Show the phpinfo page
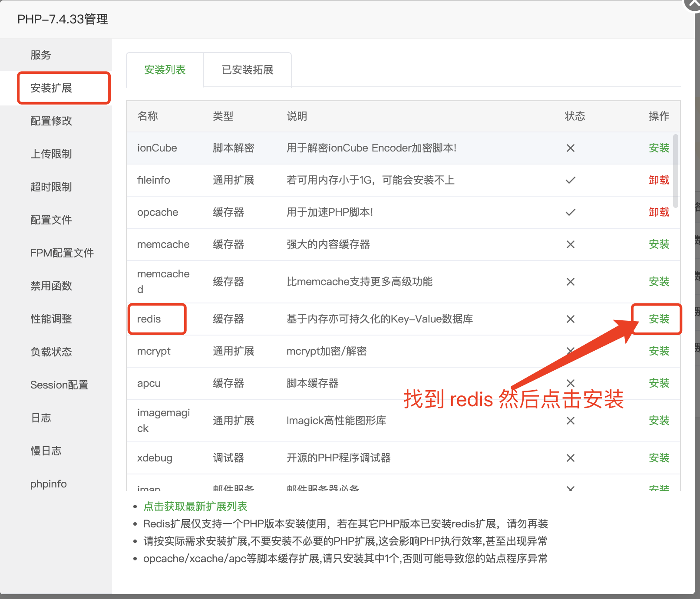 [x=49, y=484]
